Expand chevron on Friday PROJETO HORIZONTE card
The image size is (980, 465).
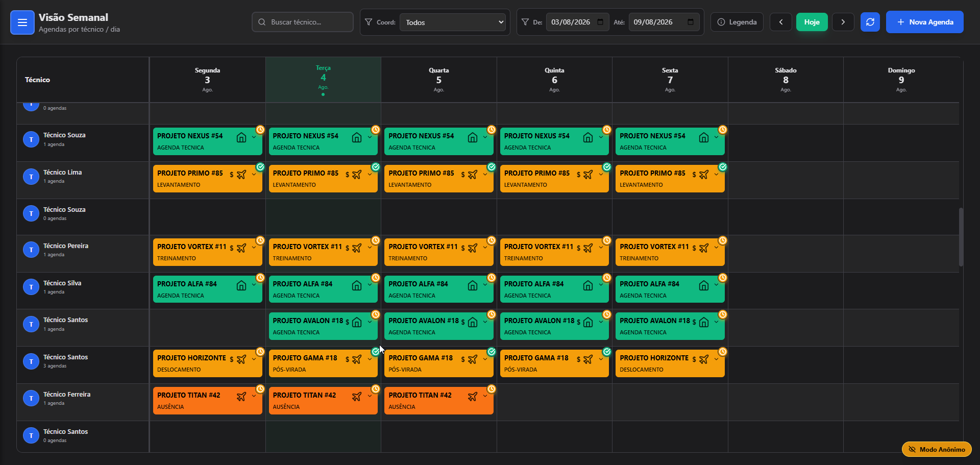point(716,359)
